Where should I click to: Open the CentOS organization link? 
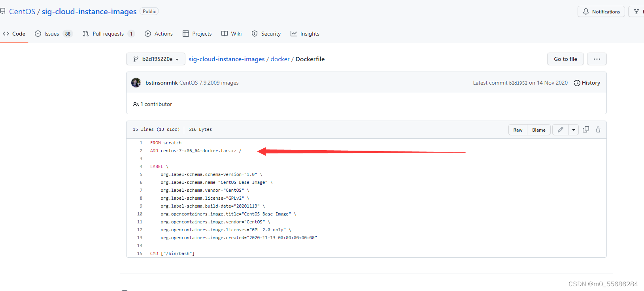(22, 11)
